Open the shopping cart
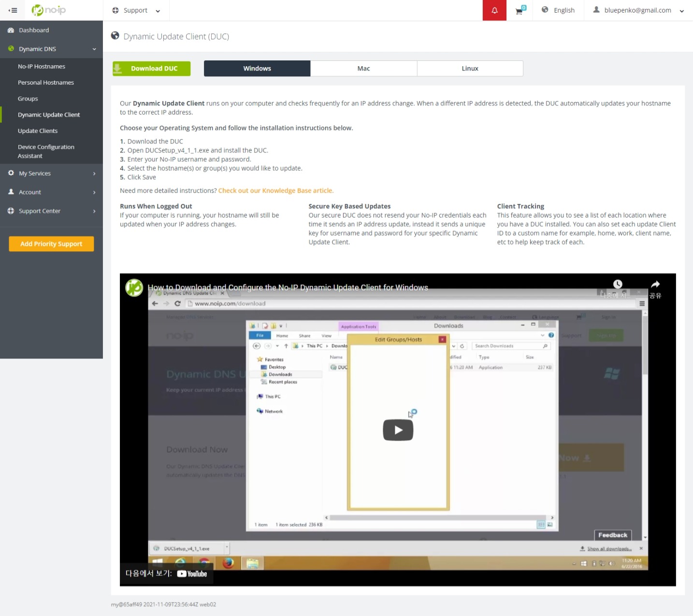Viewport: 693px width, 616px height. pyautogui.click(x=520, y=10)
